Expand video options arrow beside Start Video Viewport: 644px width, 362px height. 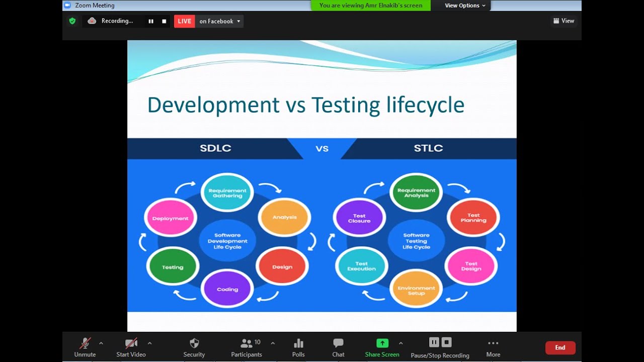(149, 343)
